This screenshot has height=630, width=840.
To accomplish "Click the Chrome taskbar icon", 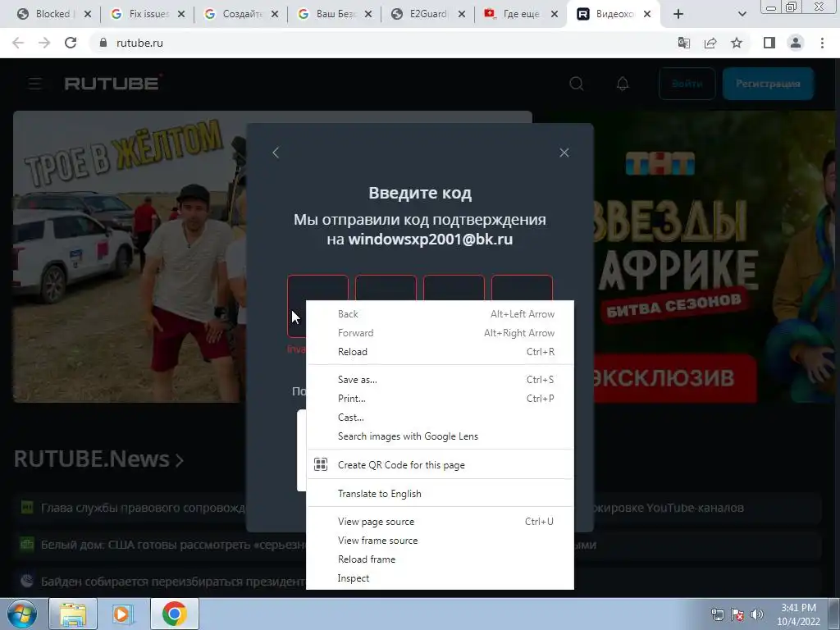I will coord(175,614).
